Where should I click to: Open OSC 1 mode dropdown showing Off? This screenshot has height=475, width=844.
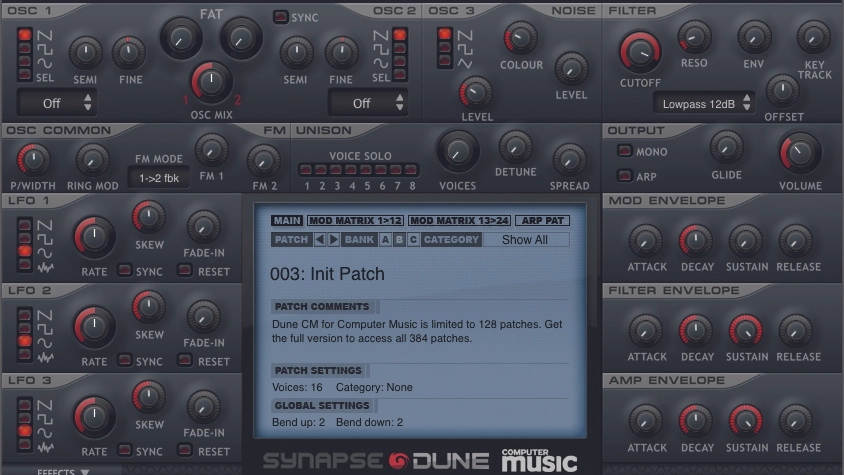(x=57, y=103)
